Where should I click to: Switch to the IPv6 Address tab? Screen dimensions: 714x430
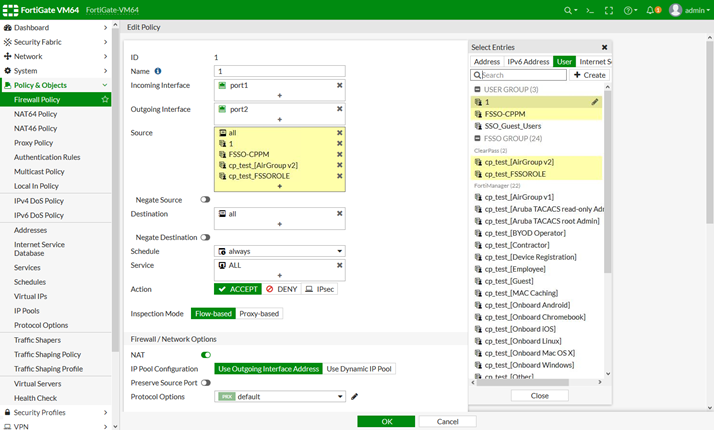coord(528,62)
